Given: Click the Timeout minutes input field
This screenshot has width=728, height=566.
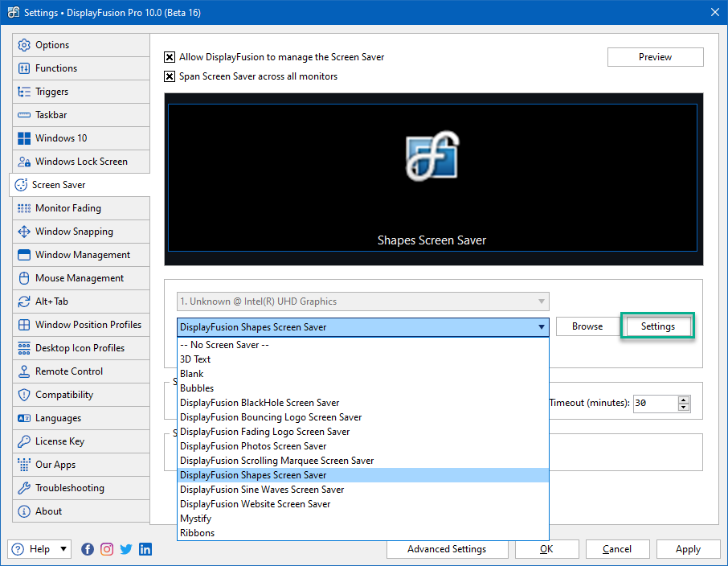Looking at the screenshot, I should [x=656, y=403].
